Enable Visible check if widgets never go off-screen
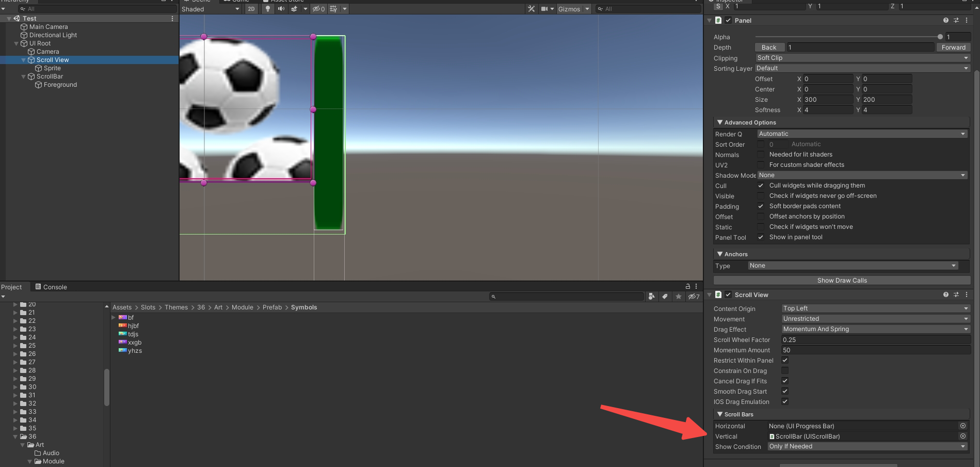This screenshot has width=980, height=467. tap(761, 196)
